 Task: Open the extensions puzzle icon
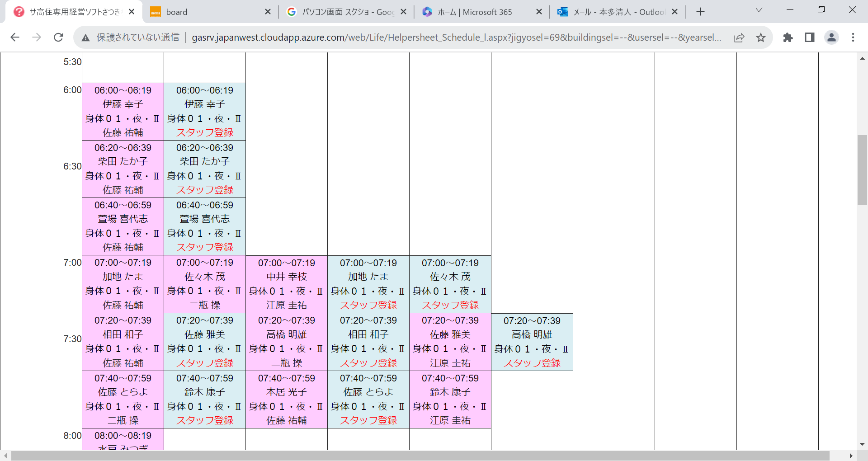click(x=788, y=38)
